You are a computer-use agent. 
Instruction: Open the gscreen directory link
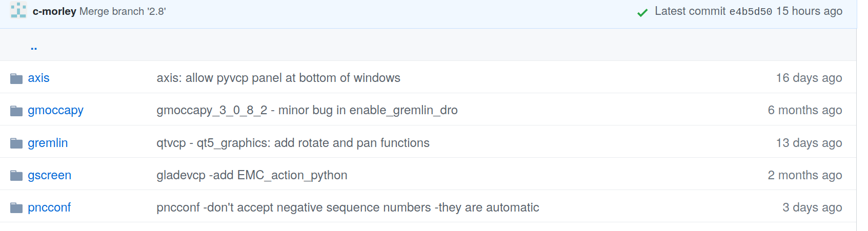coord(49,175)
